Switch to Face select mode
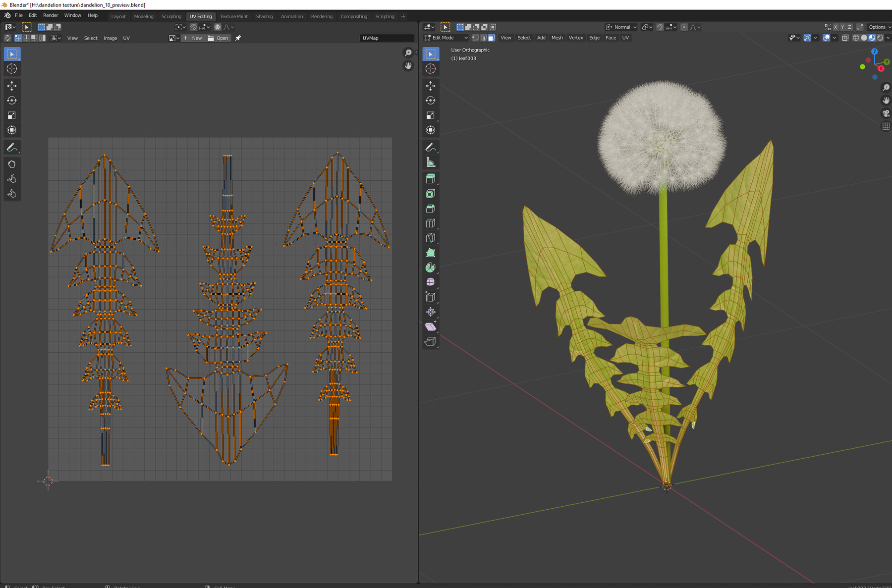 [491, 38]
